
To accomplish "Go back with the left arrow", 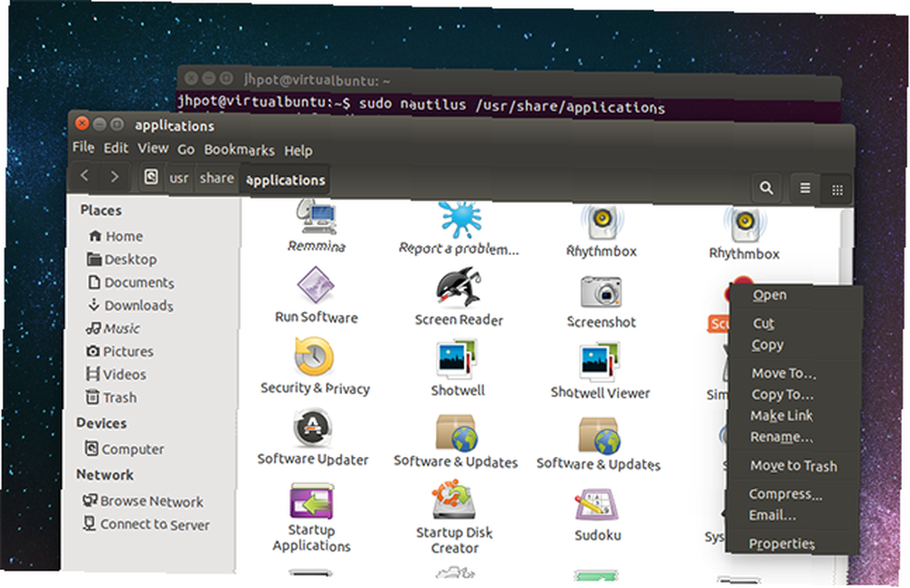I will (85, 176).
